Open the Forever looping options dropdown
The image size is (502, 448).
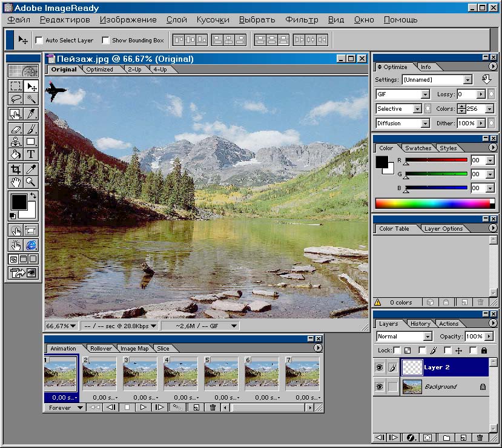tap(76, 407)
